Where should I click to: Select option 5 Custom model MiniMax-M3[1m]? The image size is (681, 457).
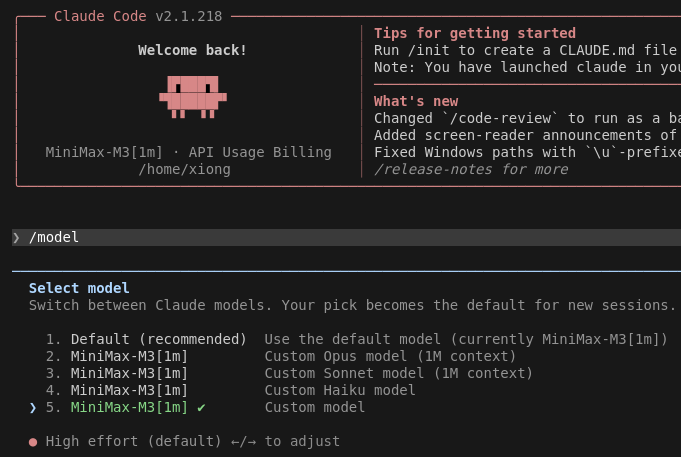205,407
